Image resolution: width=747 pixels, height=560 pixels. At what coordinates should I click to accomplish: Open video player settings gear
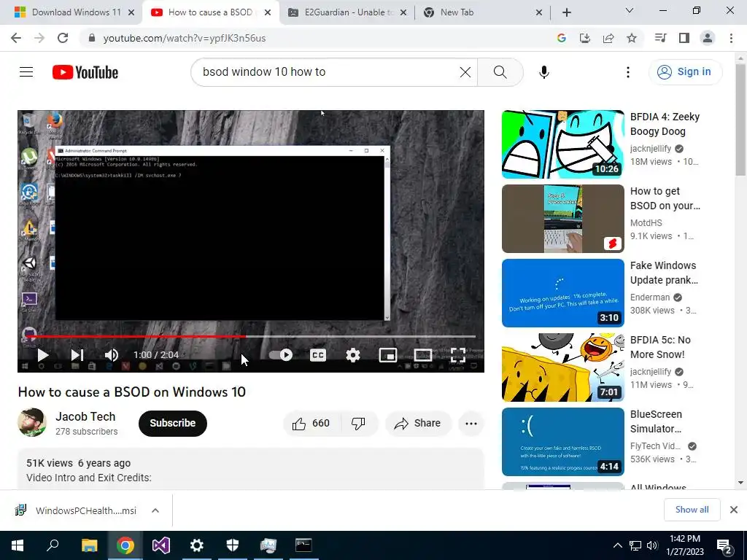pyautogui.click(x=352, y=355)
